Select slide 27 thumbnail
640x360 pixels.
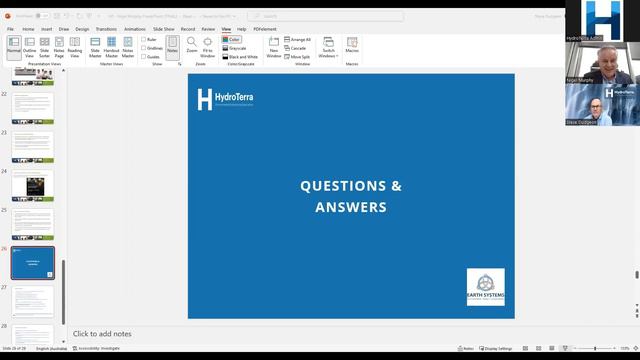coord(33,302)
